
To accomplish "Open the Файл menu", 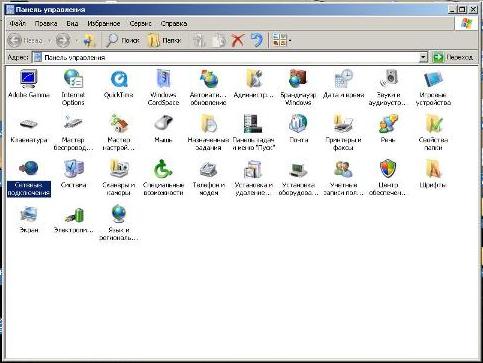I will click(x=17, y=24).
